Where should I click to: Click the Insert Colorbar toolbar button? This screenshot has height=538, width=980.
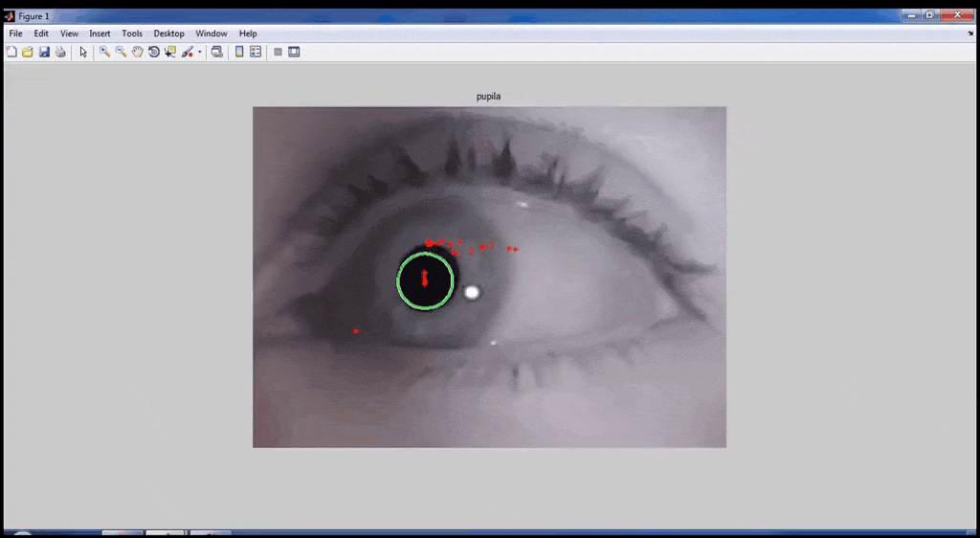239,52
